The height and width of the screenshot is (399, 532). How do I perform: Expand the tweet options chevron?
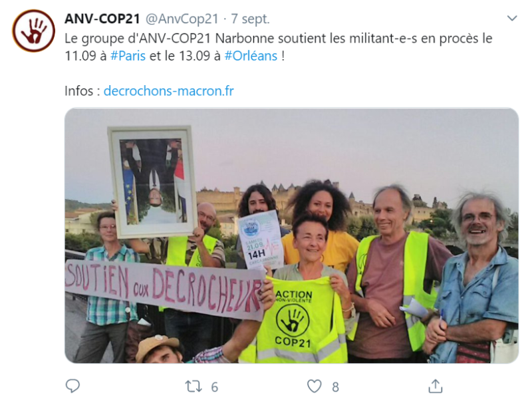click(x=512, y=18)
